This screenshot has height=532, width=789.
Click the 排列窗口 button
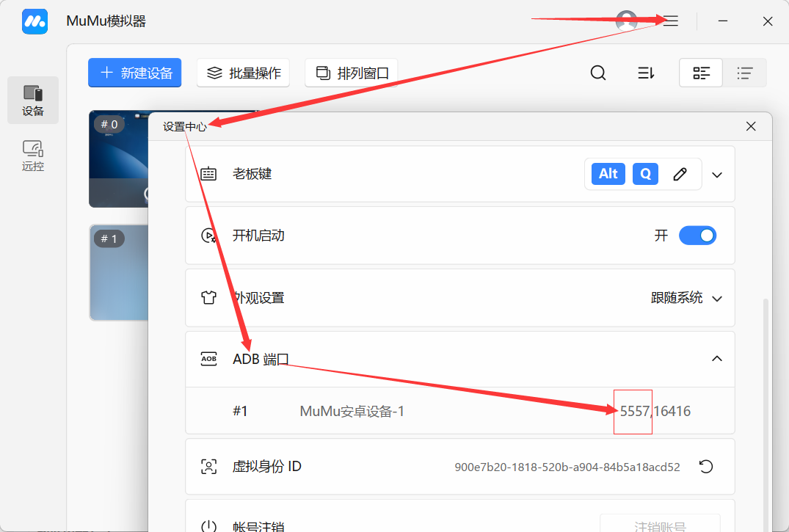352,73
